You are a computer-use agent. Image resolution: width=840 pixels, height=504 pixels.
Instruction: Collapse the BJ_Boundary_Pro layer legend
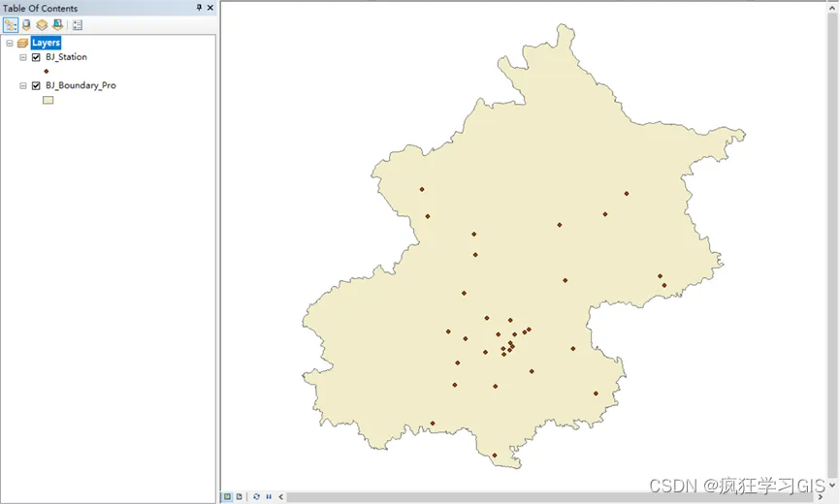[x=23, y=85]
